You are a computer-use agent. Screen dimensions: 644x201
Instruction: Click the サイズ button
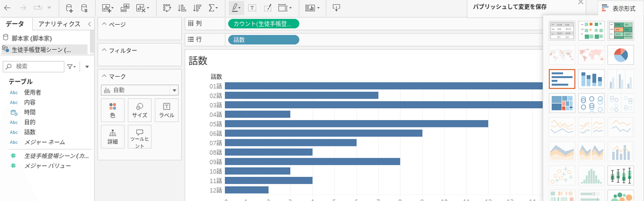point(140,110)
